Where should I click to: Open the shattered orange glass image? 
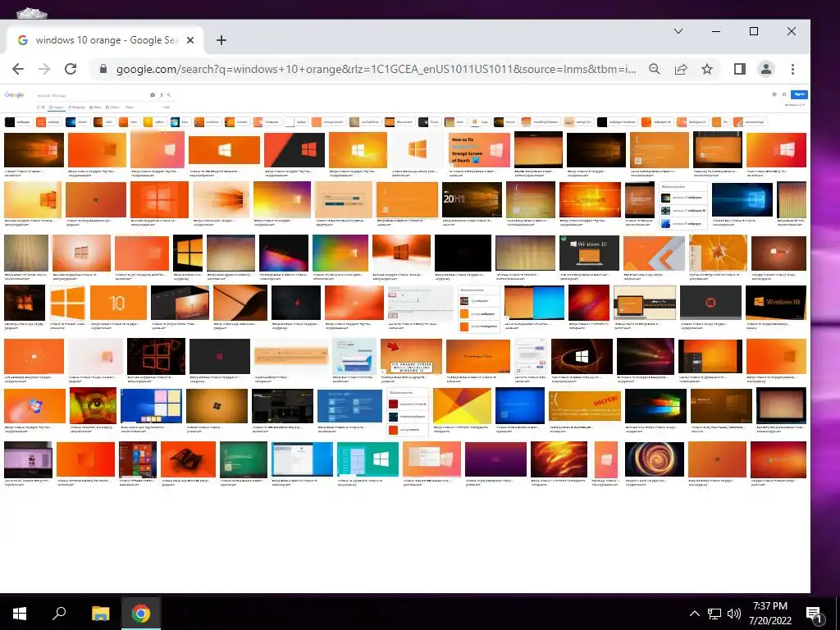coord(718,253)
